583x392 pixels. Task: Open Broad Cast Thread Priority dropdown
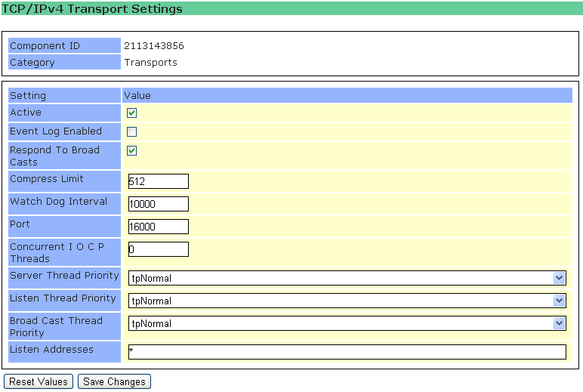click(347, 323)
